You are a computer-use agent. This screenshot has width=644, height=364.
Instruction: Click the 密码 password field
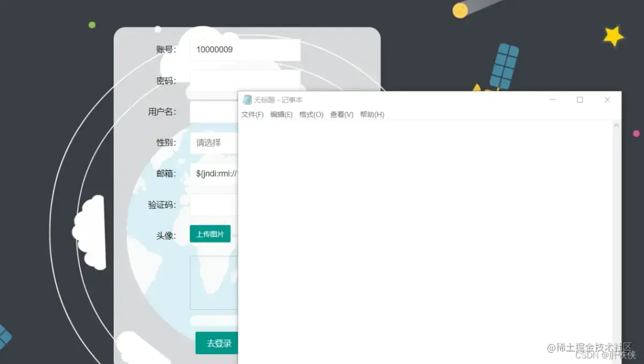(245, 81)
